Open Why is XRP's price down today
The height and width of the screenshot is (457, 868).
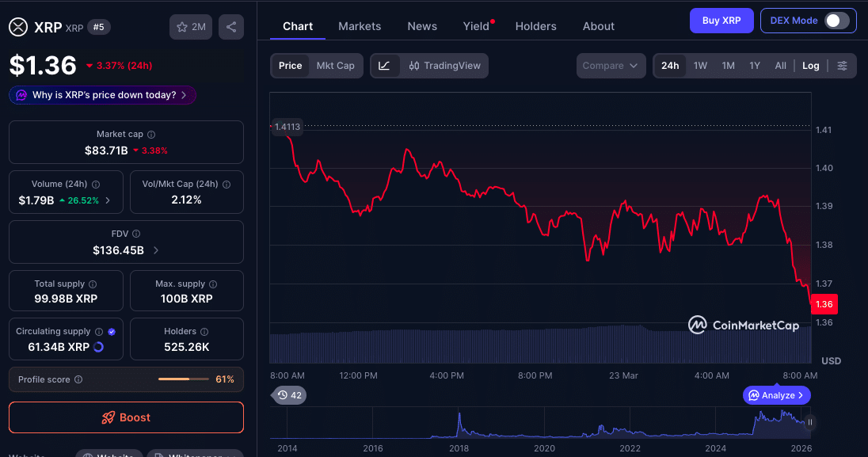(102, 95)
